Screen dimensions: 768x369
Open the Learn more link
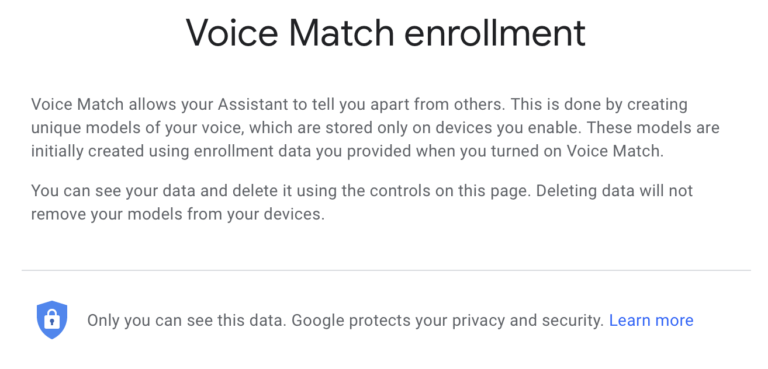[x=651, y=320]
